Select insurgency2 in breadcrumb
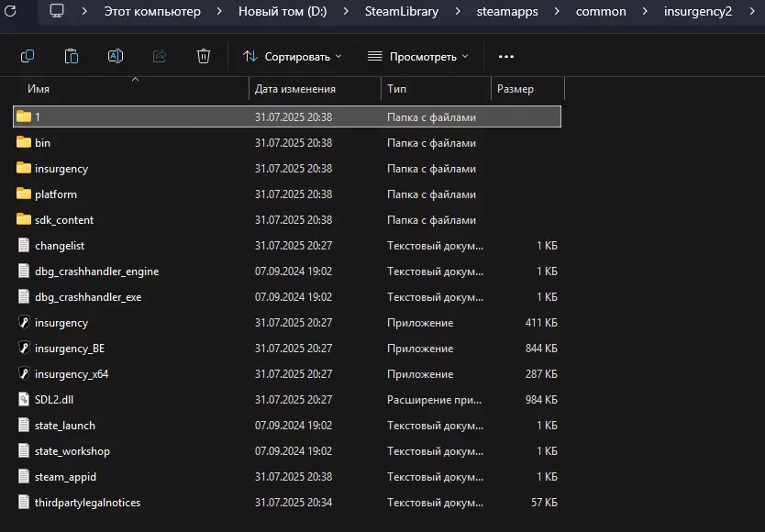The width and height of the screenshot is (765, 532). [x=698, y=11]
